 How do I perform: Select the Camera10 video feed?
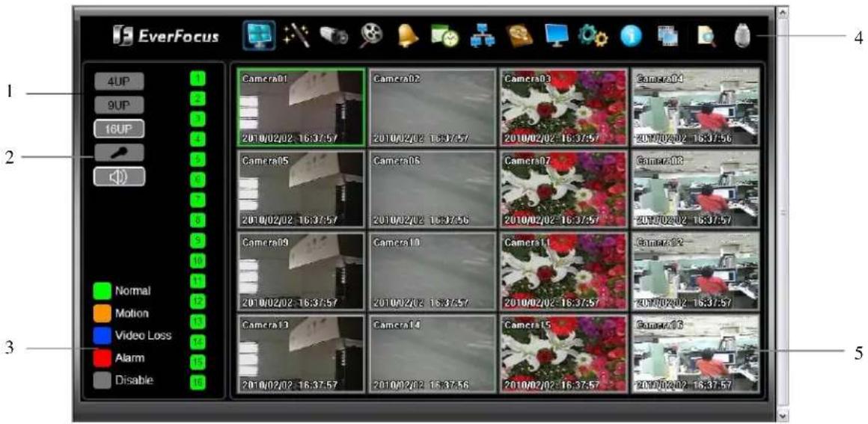(x=432, y=271)
